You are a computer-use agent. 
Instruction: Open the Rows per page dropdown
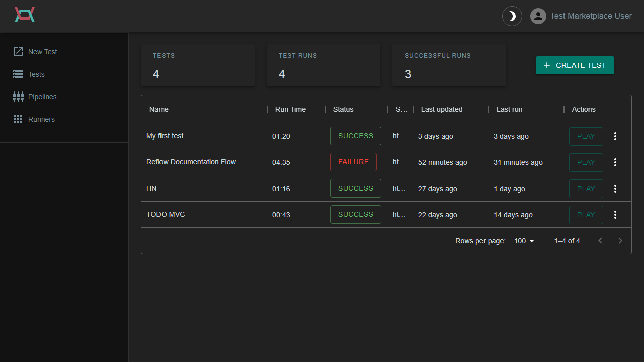point(524,241)
